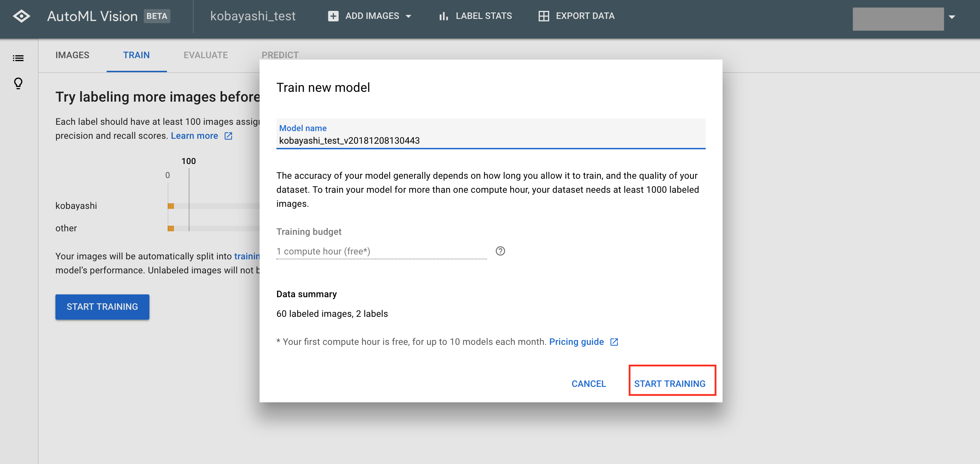Switch to the IMAGES tab
The width and height of the screenshot is (980, 464).
point(72,55)
